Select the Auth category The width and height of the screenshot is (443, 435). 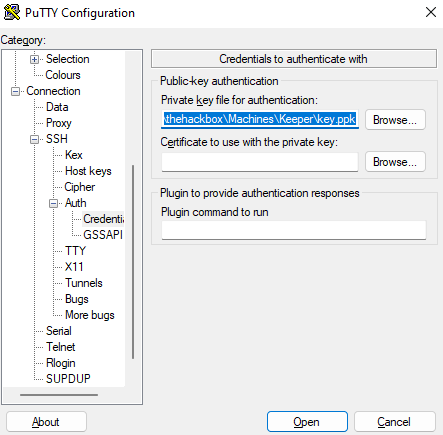coord(76,203)
